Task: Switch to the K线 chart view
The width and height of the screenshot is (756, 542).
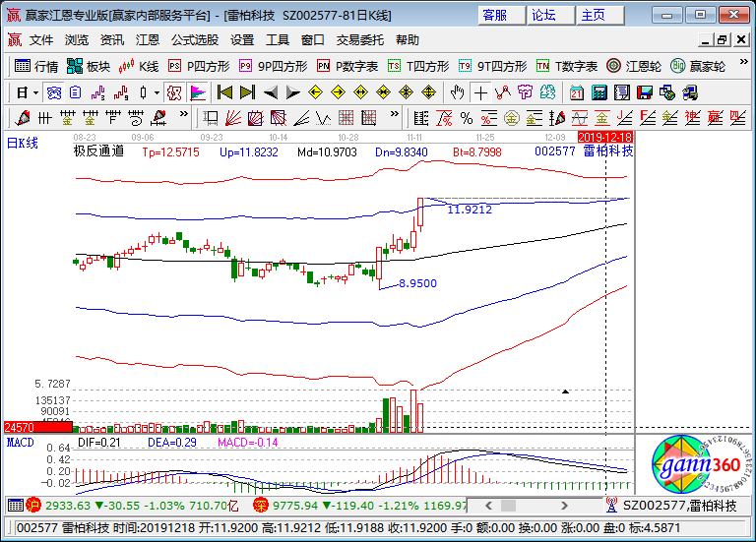Action: tap(139, 66)
